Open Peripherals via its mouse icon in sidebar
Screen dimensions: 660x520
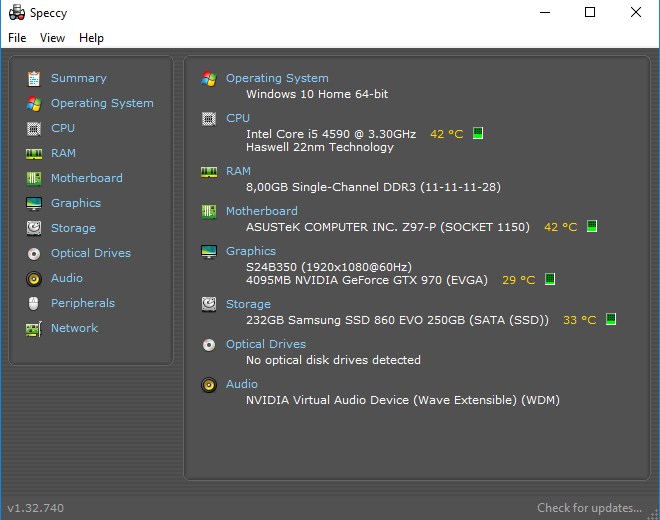[x=34, y=303]
